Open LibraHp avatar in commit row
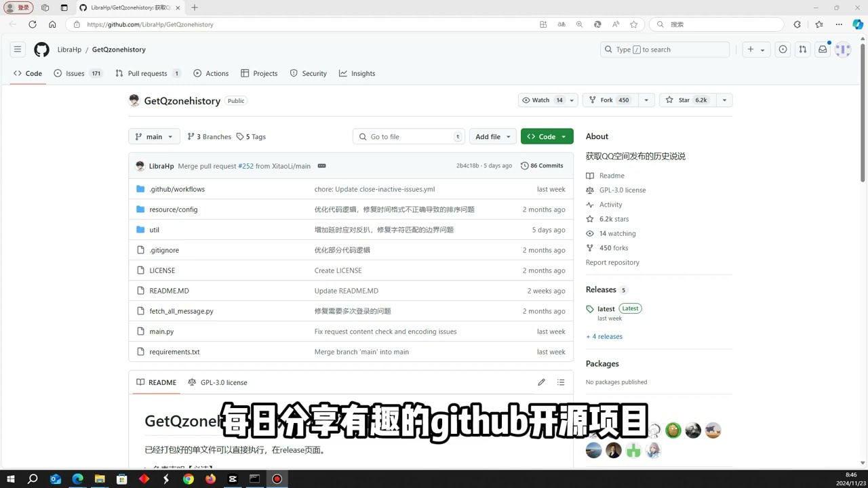868x488 pixels. (140, 166)
